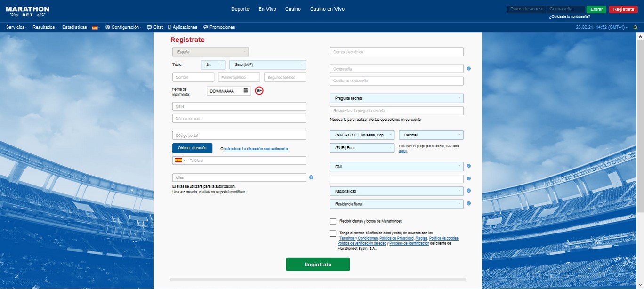Click the 18+ age restriction badge
The image size is (644, 289).
(x=259, y=90)
